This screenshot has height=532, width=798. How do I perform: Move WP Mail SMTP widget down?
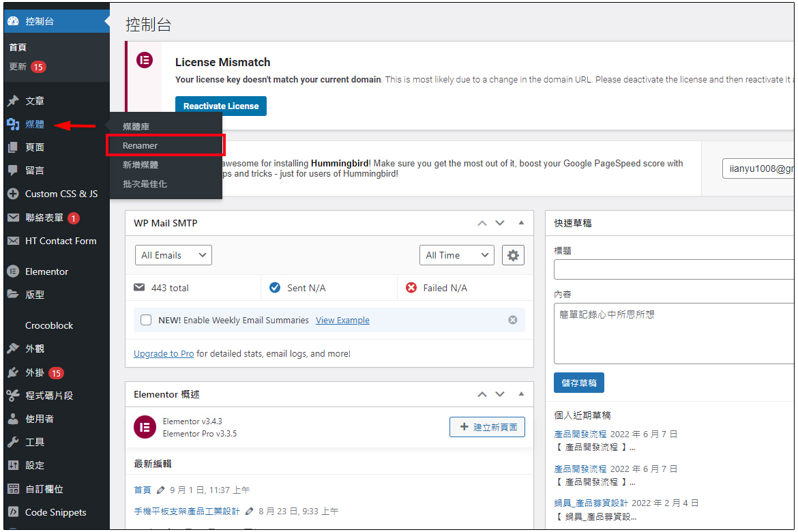(500, 223)
